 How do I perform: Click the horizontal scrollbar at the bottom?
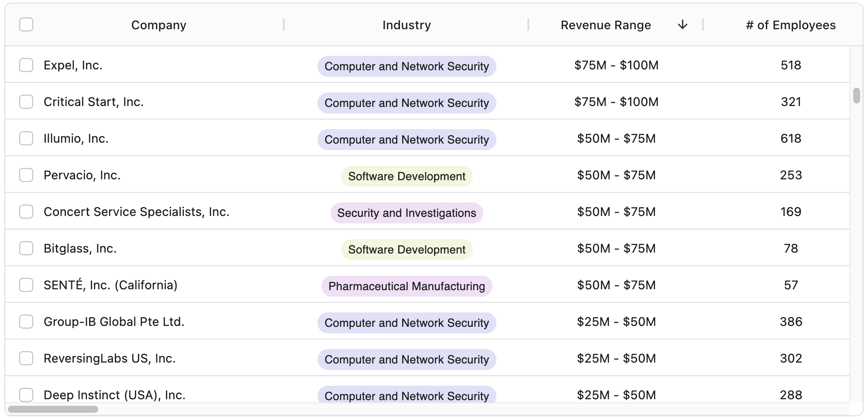tap(52, 409)
